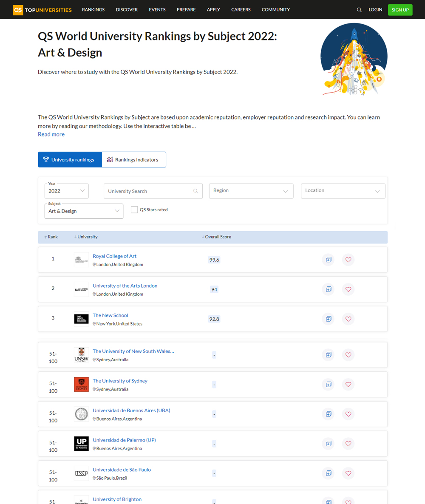The height and width of the screenshot is (504, 425).
Task: Heart The New School as favorite
Action: point(348,319)
